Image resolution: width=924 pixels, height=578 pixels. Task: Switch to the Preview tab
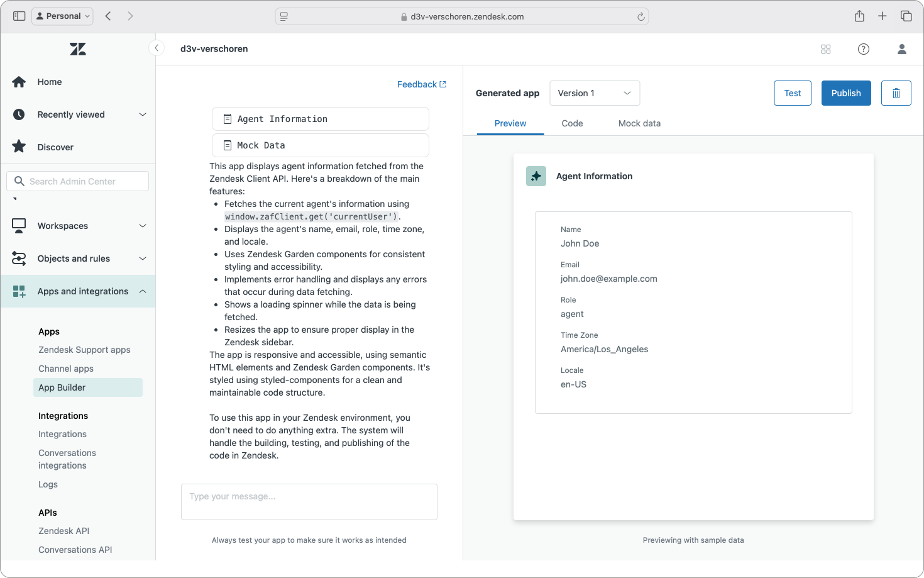[510, 123]
